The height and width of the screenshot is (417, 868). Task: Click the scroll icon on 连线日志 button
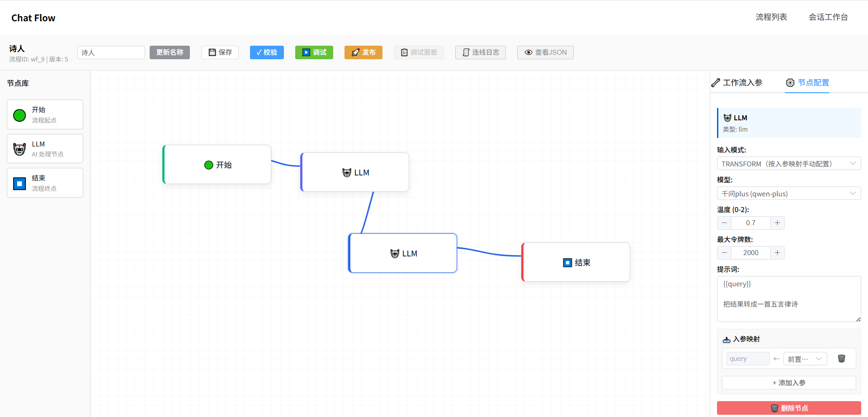pyautogui.click(x=466, y=52)
